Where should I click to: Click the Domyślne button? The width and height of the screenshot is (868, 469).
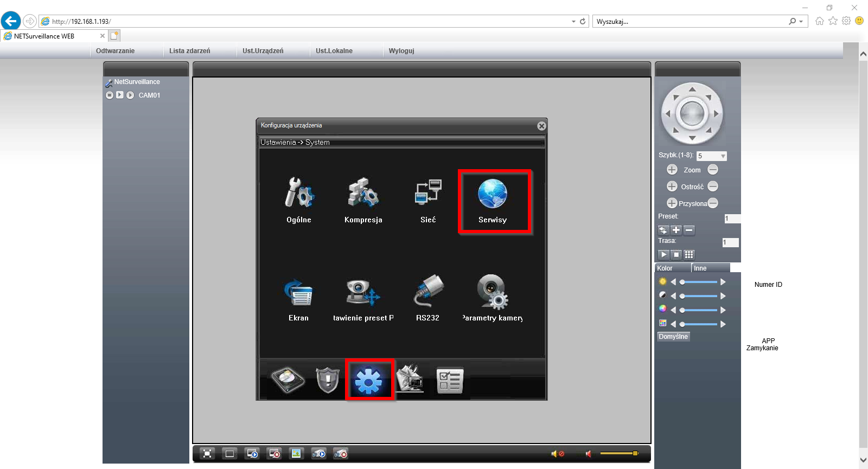[x=673, y=337]
